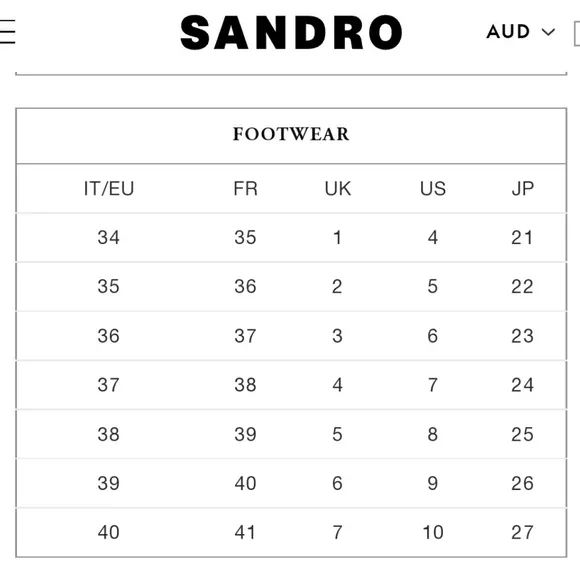Select US size 10 cell
Image resolution: width=580 pixels, height=580 pixels.
point(433,533)
